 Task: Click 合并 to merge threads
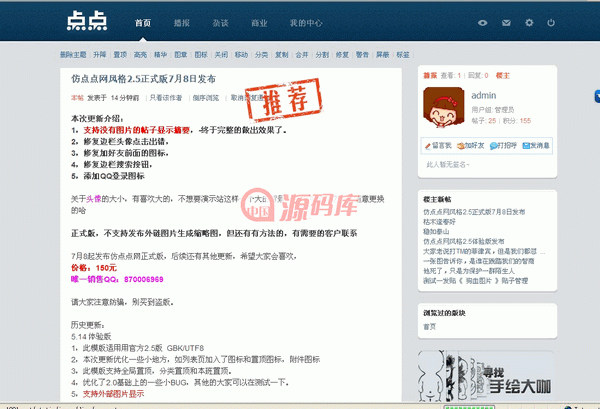click(302, 55)
